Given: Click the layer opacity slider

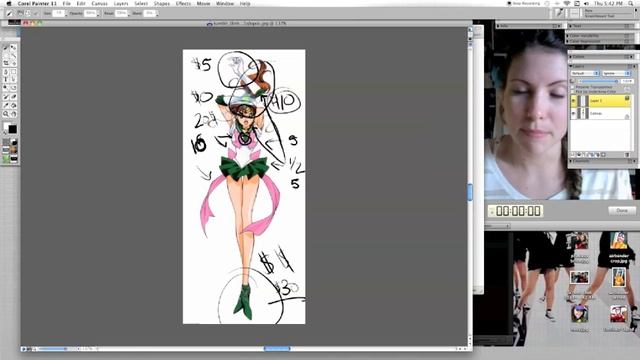Looking at the screenshot, I should (x=598, y=81).
